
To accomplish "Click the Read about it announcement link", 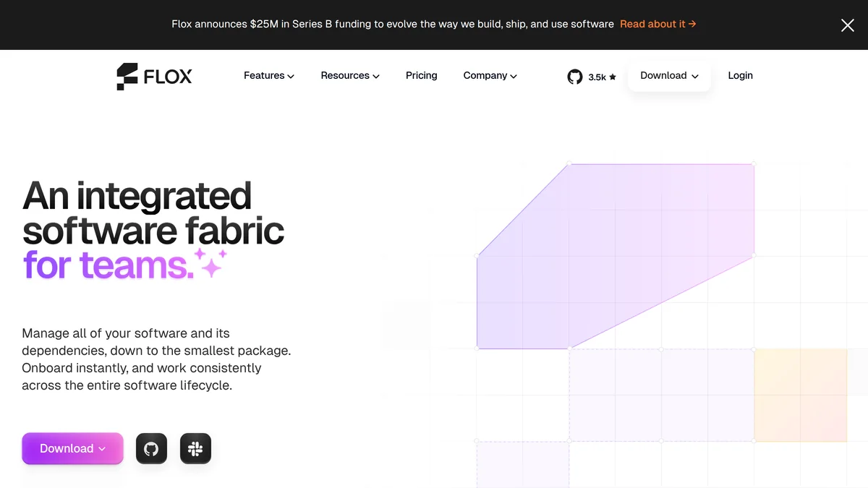I will coord(652,24).
